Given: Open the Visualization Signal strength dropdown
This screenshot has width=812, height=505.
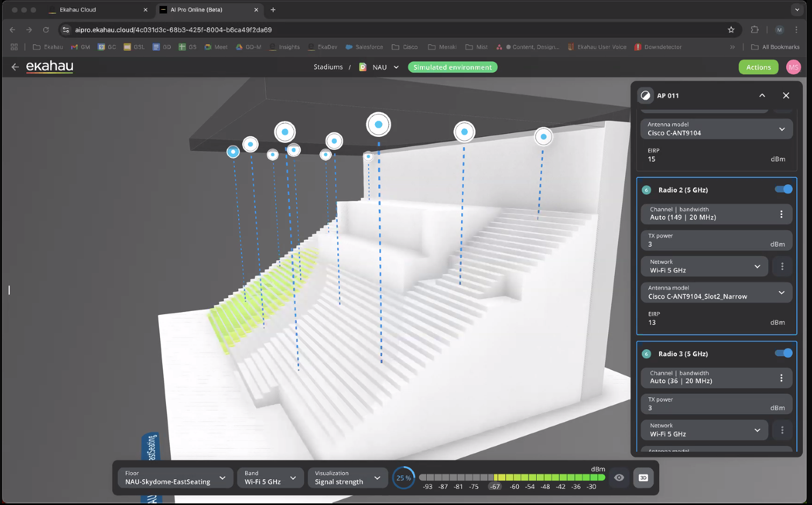Looking at the screenshot, I should click(348, 478).
